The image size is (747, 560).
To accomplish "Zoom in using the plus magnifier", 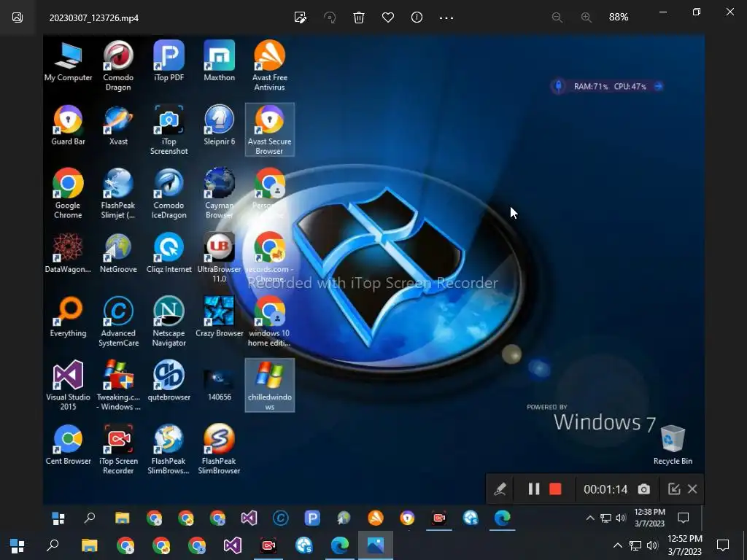I will (587, 17).
